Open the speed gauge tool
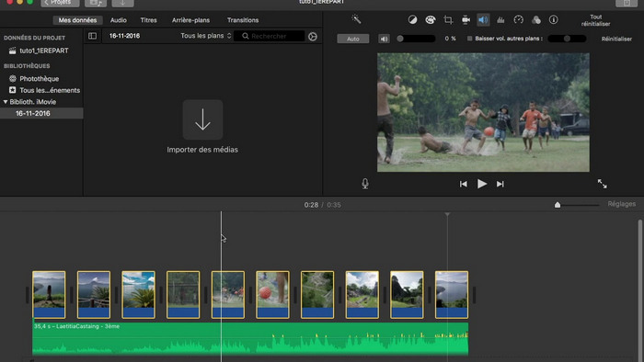 pos(518,19)
